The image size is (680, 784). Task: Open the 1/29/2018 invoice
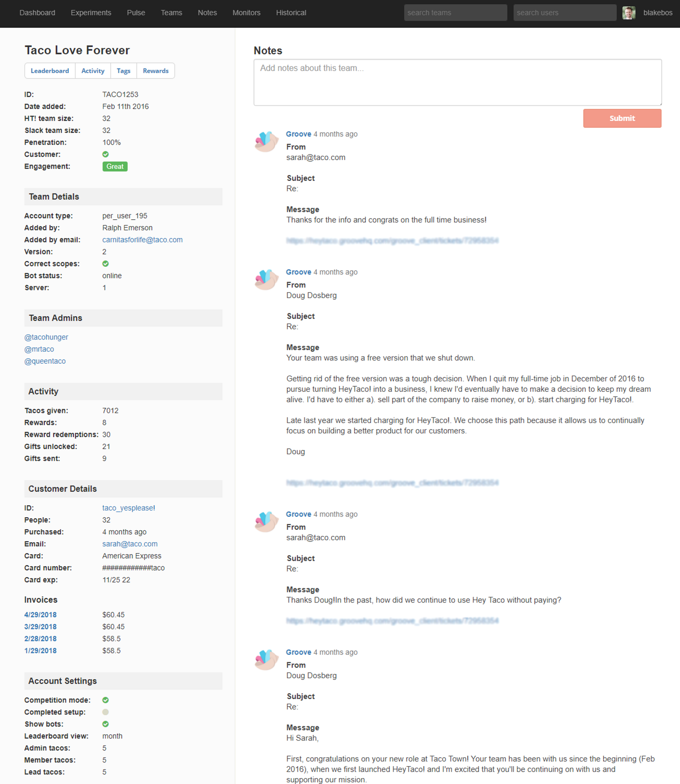pyautogui.click(x=40, y=651)
